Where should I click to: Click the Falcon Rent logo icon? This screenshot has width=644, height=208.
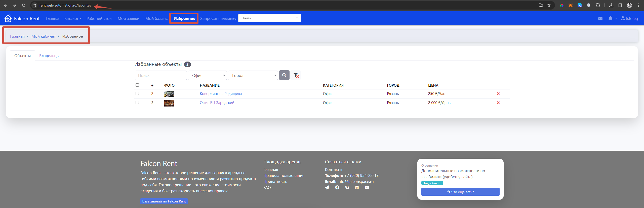pyautogui.click(x=8, y=18)
